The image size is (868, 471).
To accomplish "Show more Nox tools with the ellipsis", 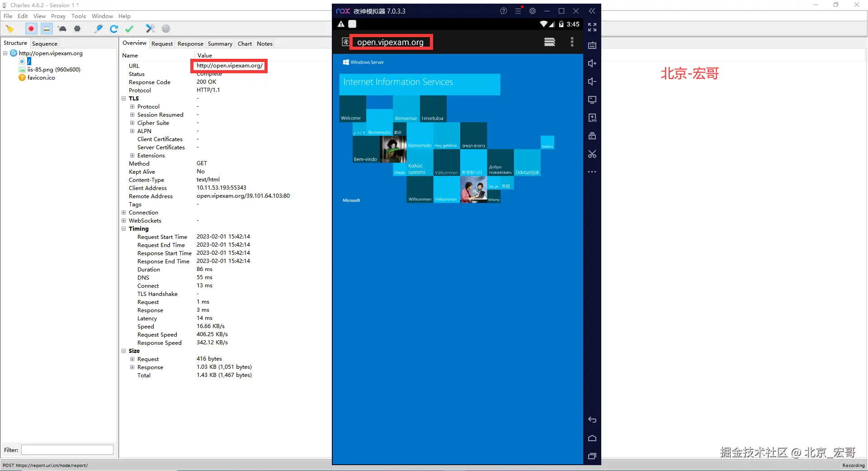I will tap(592, 172).
